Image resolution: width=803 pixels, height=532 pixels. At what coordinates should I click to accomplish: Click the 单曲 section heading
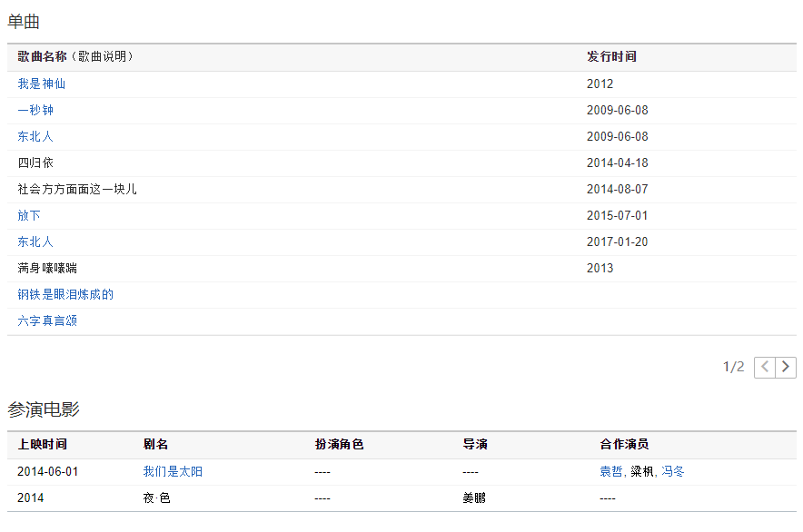(24, 22)
